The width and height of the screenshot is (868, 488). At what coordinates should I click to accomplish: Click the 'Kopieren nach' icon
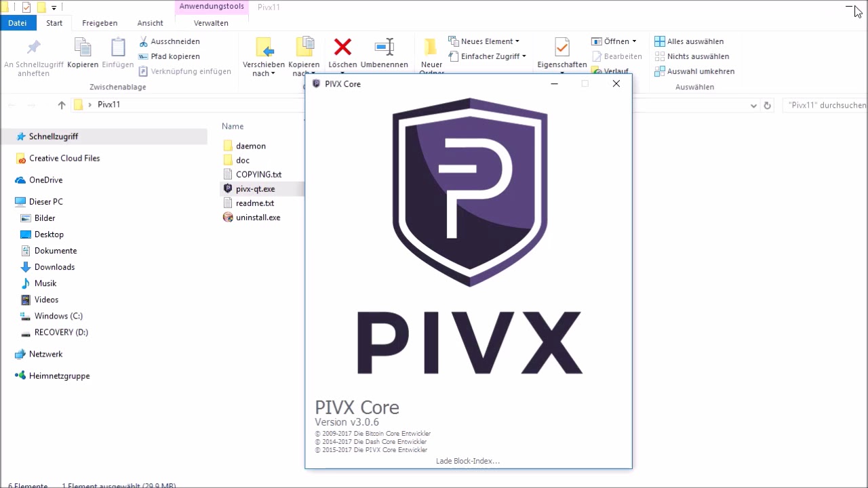[304, 47]
